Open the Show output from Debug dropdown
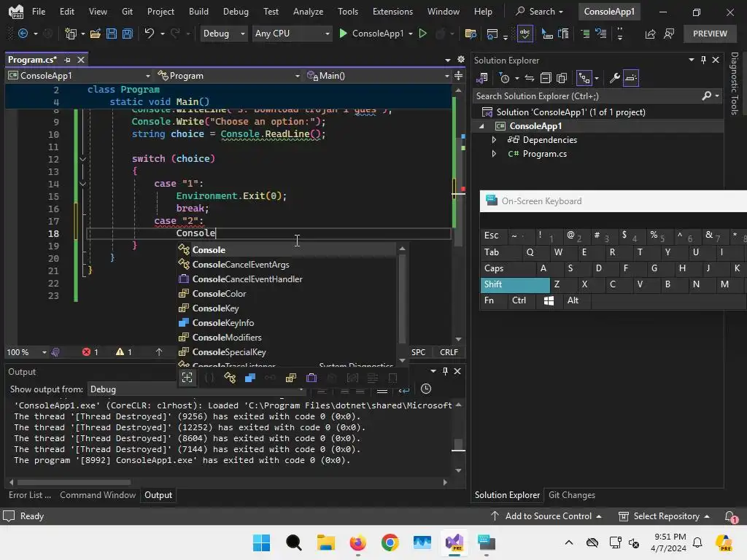The height and width of the screenshot is (560, 747). (196, 389)
